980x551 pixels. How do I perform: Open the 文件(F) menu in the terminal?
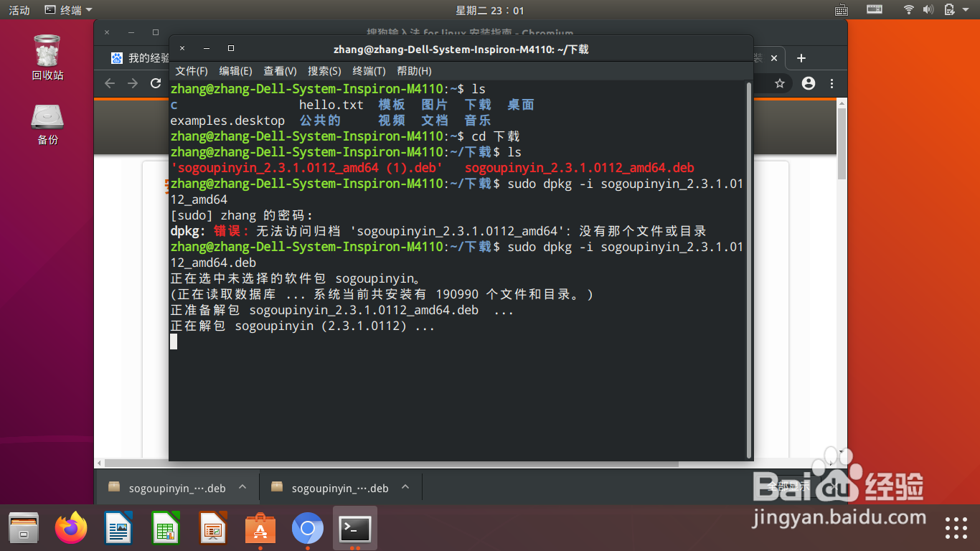191,71
